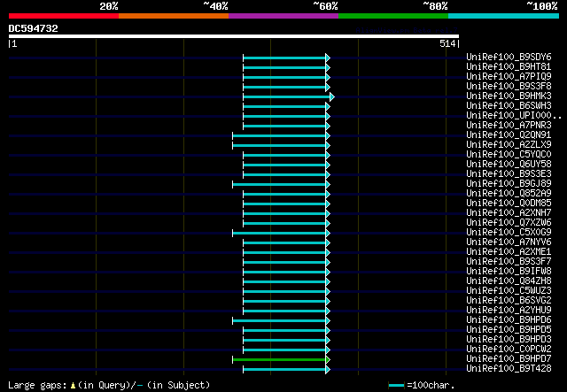Select the UniRef100_C5WUZ3 label
Image resolution: width=567 pixels, height=392 pixels.
tap(509, 291)
